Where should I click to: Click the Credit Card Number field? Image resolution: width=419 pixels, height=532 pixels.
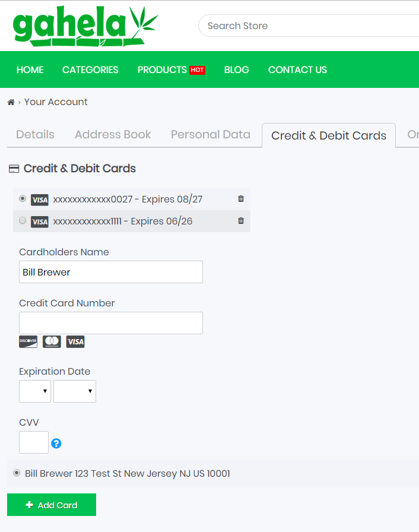coord(111,323)
